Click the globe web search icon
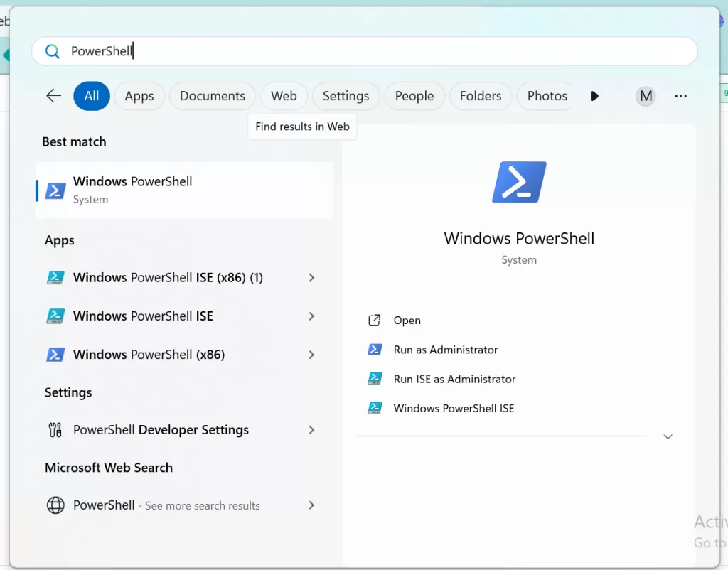Screen dimensions: 728x570 click(x=55, y=505)
